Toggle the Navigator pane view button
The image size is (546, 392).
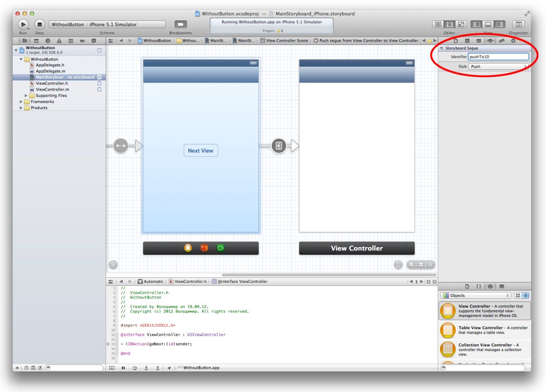click(476, 24)
